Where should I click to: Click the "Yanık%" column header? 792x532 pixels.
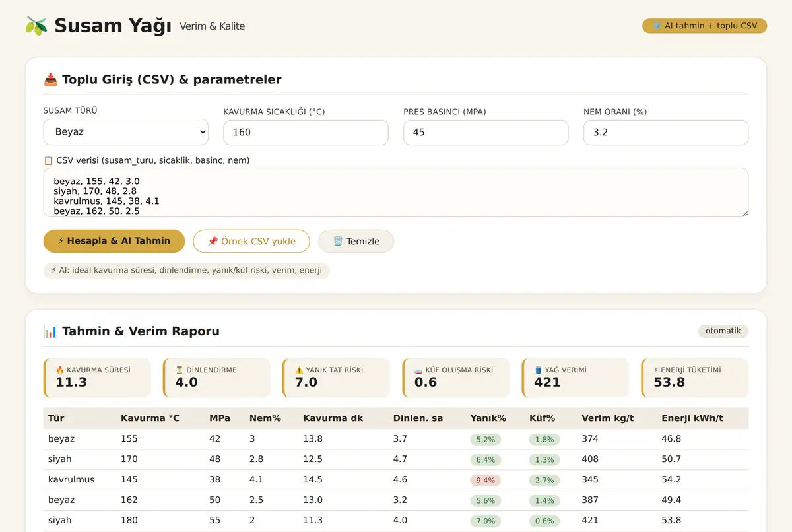[488, 418]
